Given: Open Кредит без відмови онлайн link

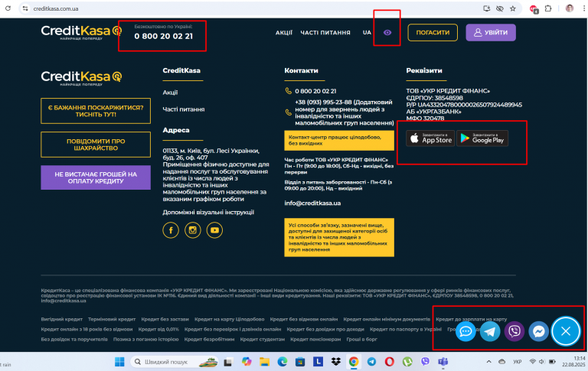Looking at the screenshot, I should [304, 319].
